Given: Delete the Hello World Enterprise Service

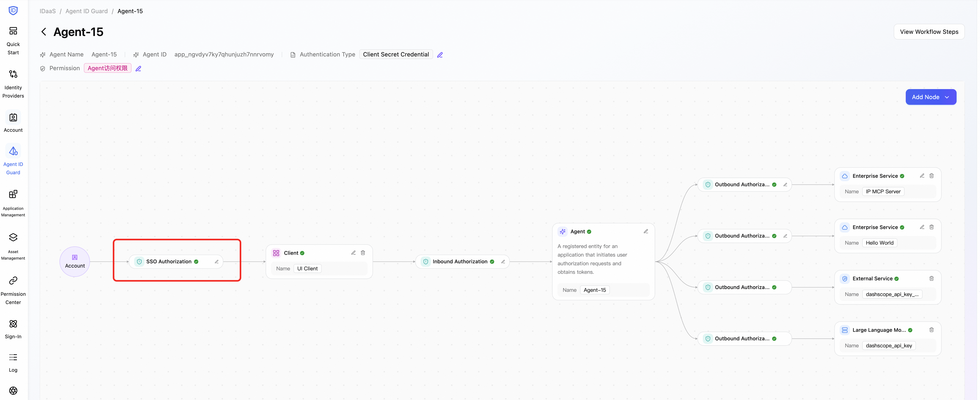Looking at the screenshot, I should (931, 227).
